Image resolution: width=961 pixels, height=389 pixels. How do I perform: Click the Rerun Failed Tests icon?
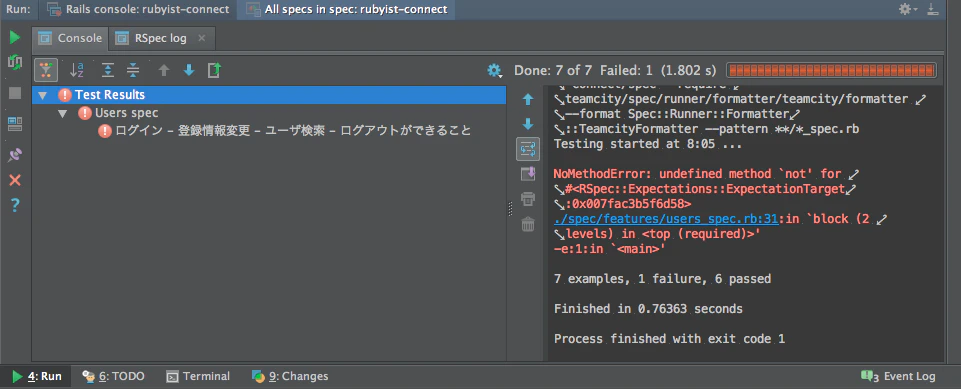coord(15,62)
